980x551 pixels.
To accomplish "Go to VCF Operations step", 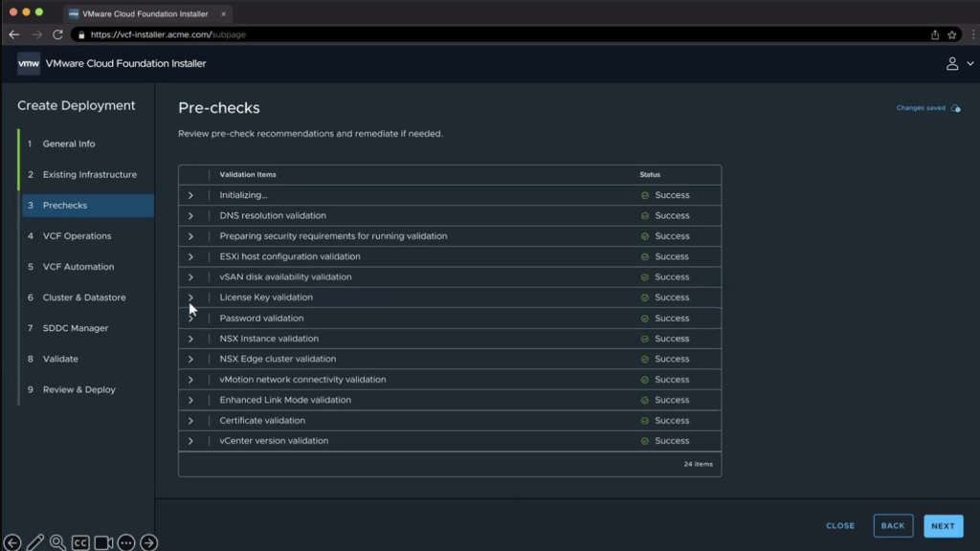I will click(x=77, y=236).
